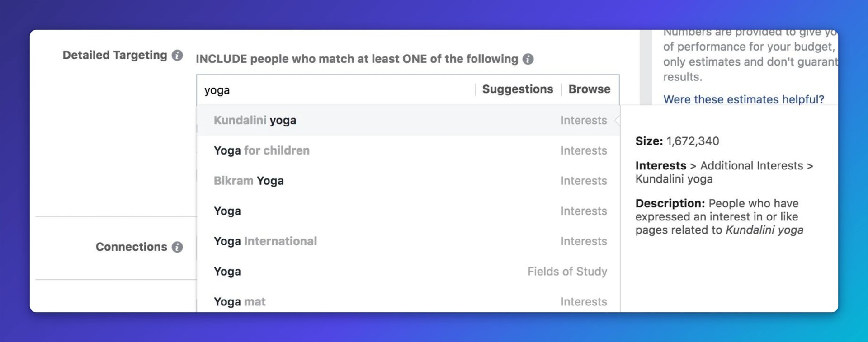This screenshot has height=342, width=868.
Task: Open the Browse tab
Action: point(589,89)
